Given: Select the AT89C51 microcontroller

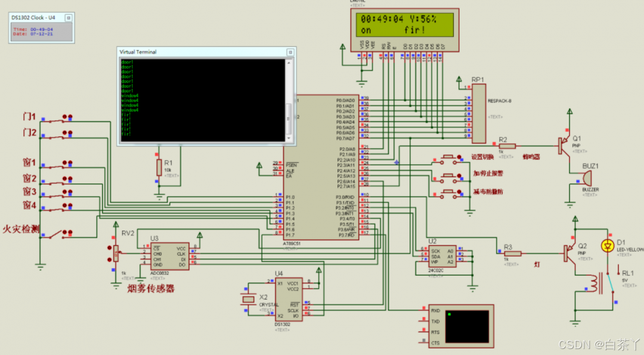Looking at the screenshot, I should point(321,167).
